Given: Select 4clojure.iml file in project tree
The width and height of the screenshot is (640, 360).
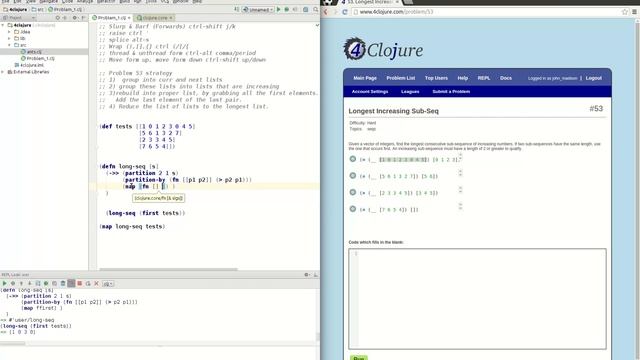Looking at the screenshot, I should pos(29,65).
